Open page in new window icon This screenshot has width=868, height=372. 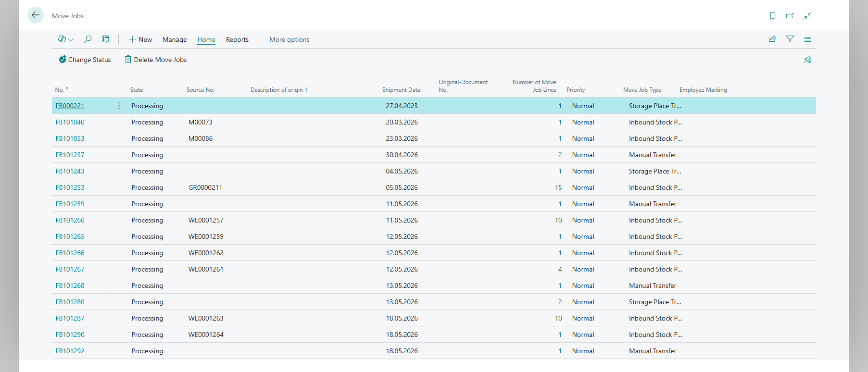pos(790,16)
